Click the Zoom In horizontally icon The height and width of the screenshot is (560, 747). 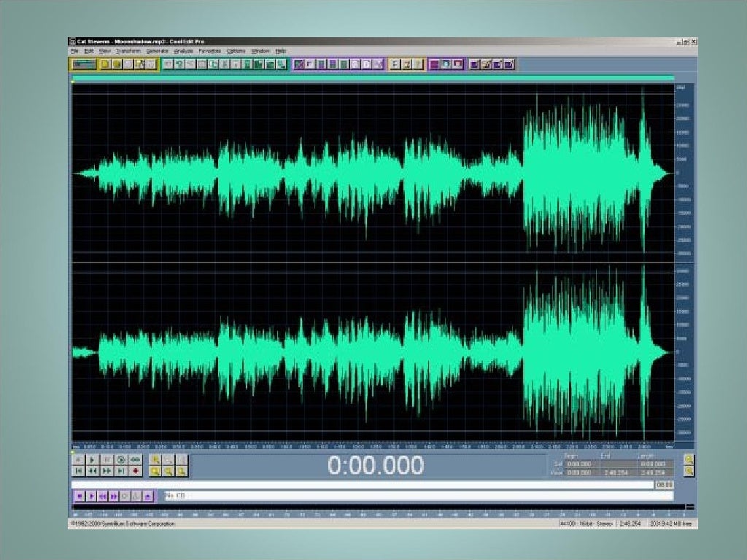(x=155, y=459)
